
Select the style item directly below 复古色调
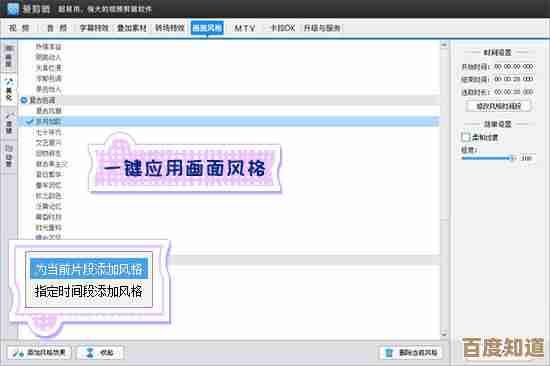pyautogui.click(x=49, y=111)
